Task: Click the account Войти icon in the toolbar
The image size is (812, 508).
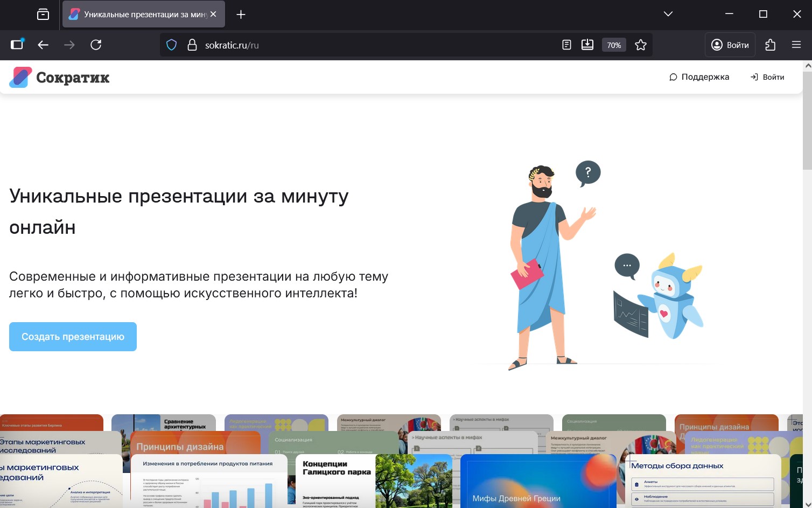Action: pos(730,45)
